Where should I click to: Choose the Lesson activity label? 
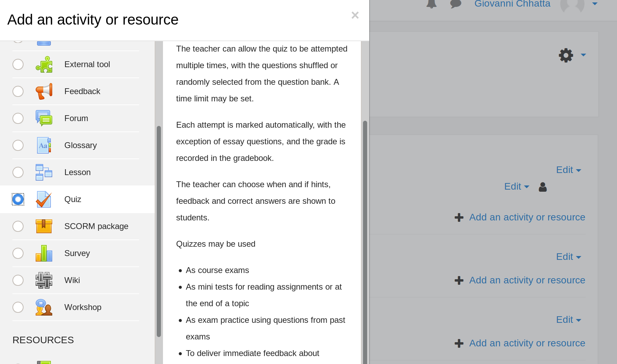[x=78, y=172]
